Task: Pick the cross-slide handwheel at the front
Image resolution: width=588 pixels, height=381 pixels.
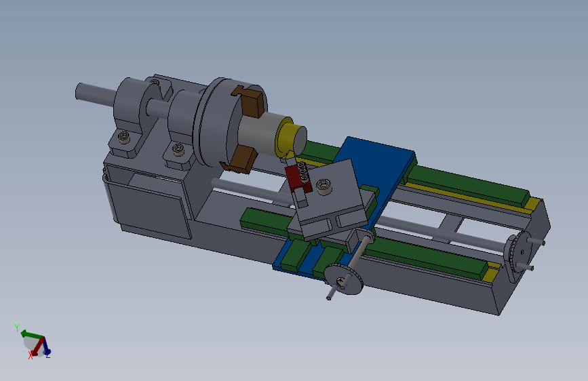Action: pyautogui.click(x=345, y=280)
